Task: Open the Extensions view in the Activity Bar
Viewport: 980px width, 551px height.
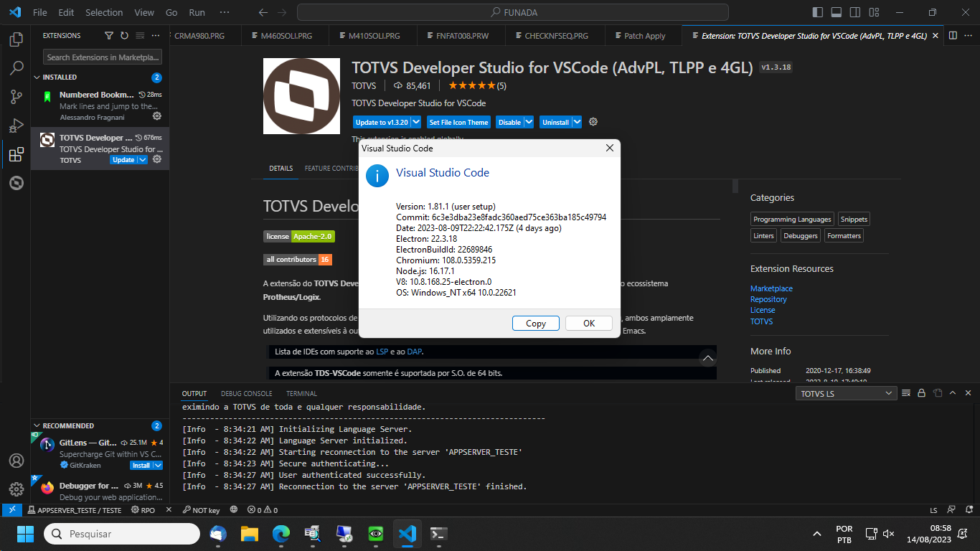Action: (x=16, y=154)
